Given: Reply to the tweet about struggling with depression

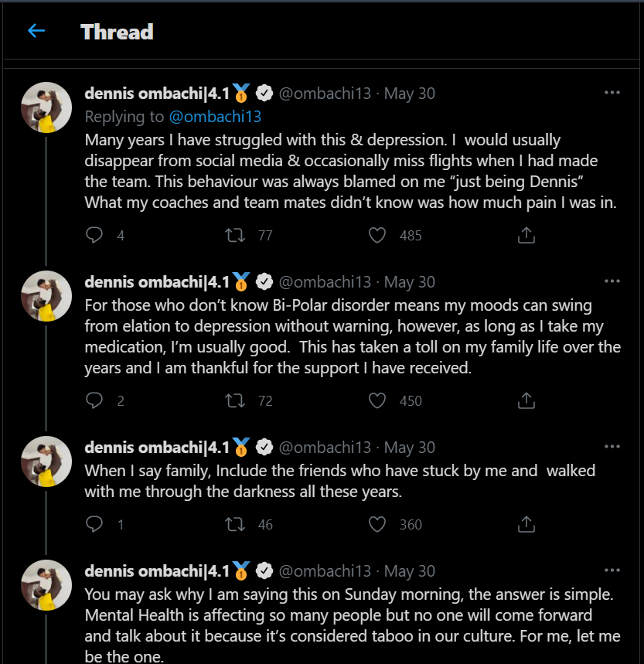Looking at the screenshot, I should pos(94,235).
